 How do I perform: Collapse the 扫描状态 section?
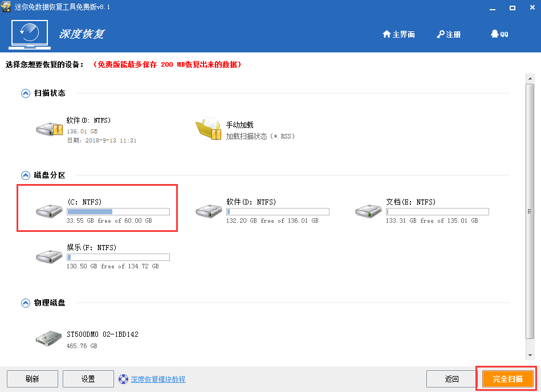point(26,93)
